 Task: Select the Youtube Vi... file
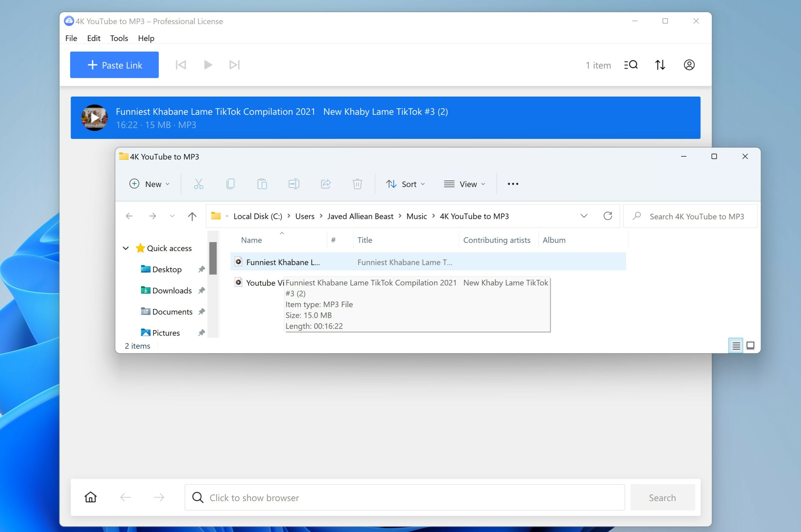pyautogui.click(x=259, y=283)
